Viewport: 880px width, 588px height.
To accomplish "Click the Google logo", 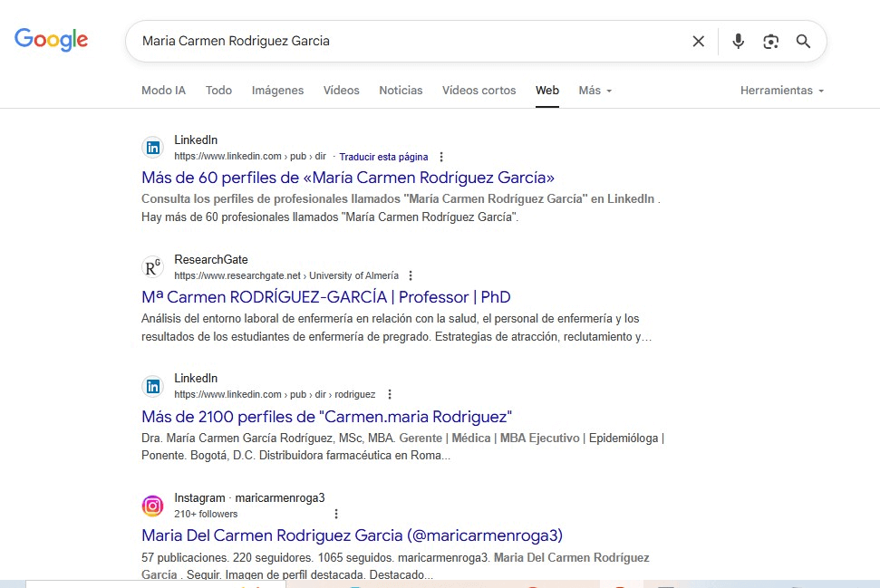I will tap(51, 39).
